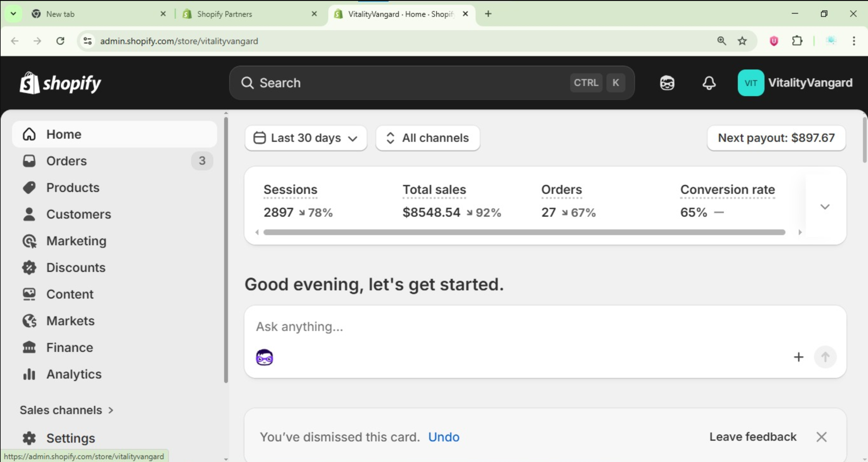
Task: Click the Orders inbox icon in sidebar
Action: 29,161
